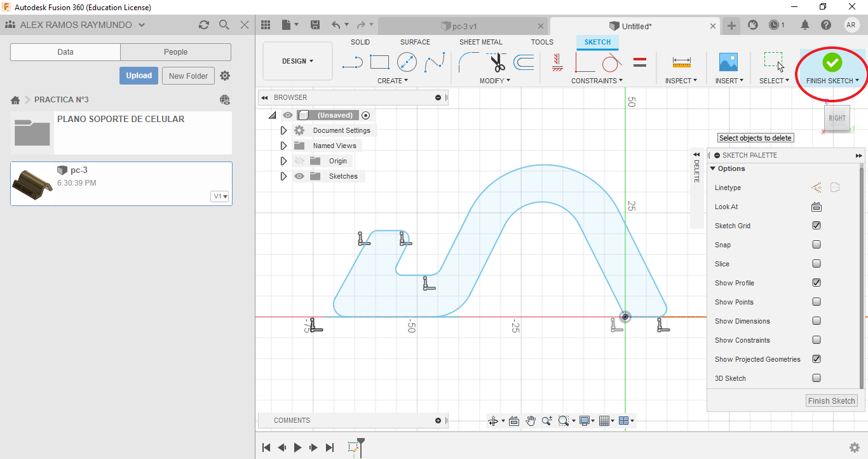The height and width of the screenshot is (459, 868).
Task: Select the Spline sketch tool
Action: point(435,62)
